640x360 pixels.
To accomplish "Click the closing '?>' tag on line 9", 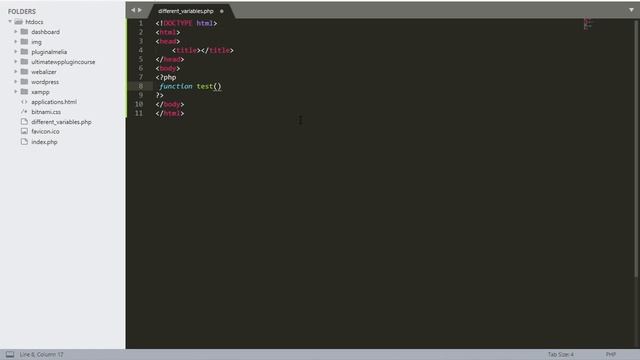I will [160, 95].
